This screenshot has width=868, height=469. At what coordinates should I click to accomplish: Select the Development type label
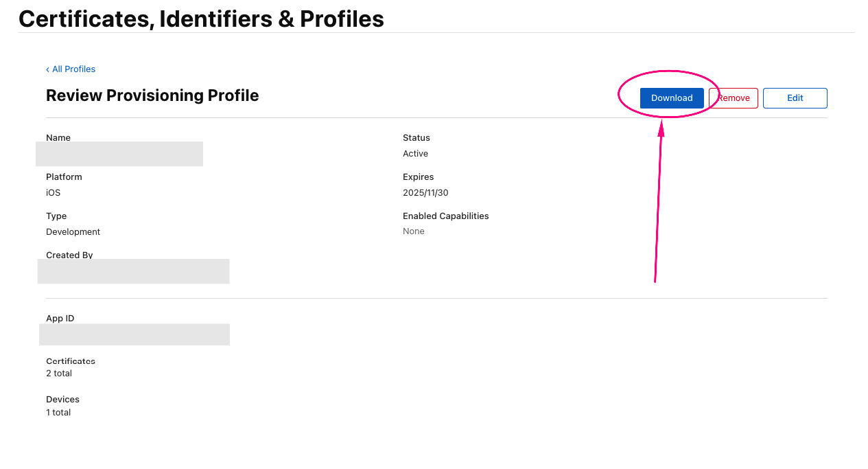73,231
